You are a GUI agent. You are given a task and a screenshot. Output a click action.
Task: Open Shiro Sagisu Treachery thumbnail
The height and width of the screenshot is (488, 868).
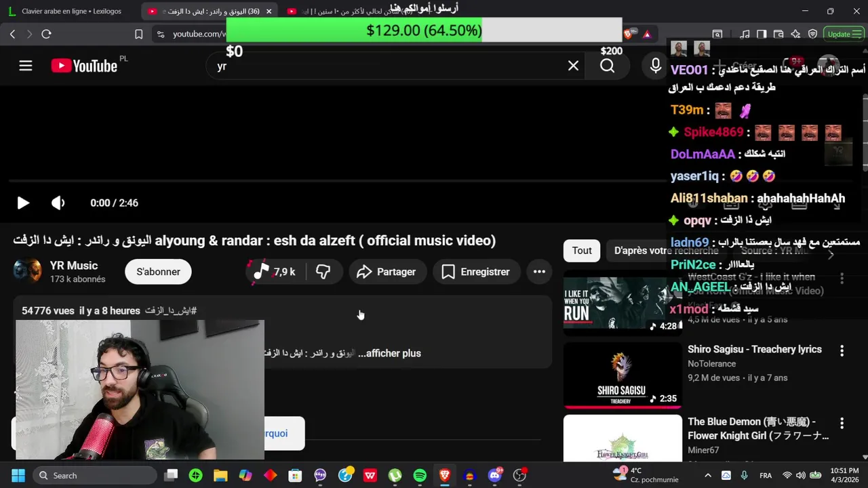[623, 375]
